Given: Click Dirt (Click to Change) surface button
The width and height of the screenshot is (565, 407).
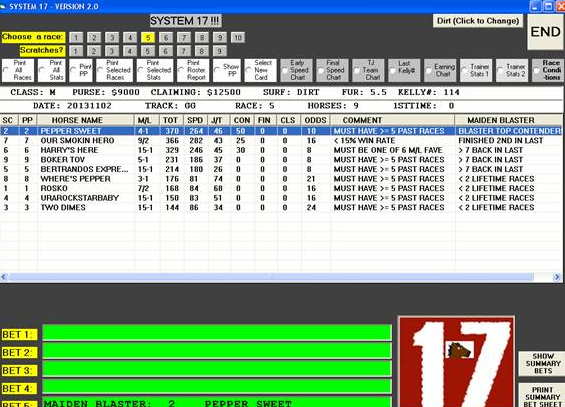Looking at the screenshot, I should click(478, 21).
